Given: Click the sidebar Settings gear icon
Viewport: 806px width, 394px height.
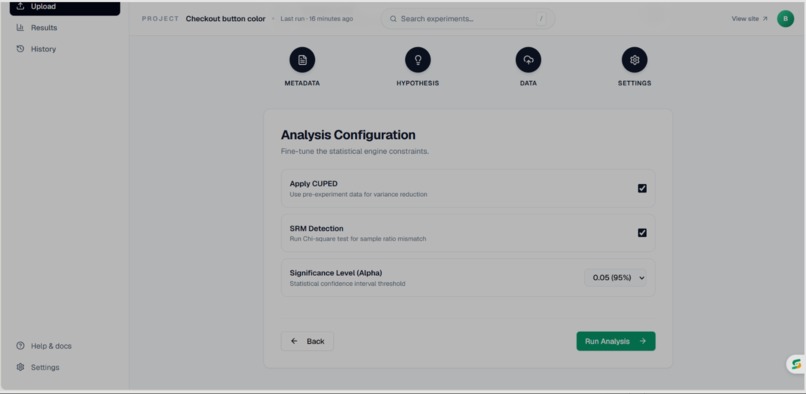Looking at the screenshot, I should 20,367.
